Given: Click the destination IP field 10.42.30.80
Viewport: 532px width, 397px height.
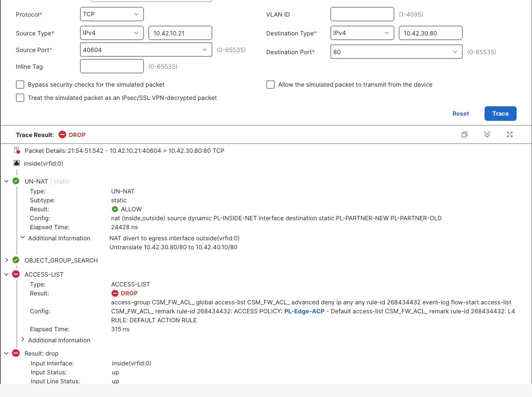Looking at the screenshot, I should 431,33.
